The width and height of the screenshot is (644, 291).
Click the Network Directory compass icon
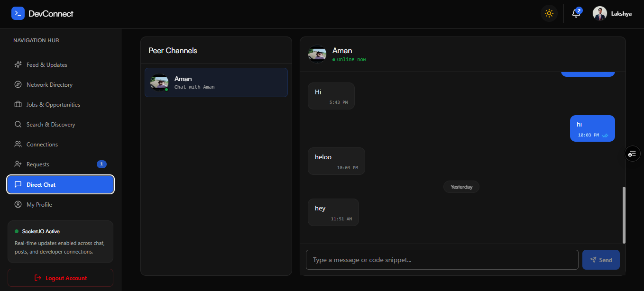18,85
